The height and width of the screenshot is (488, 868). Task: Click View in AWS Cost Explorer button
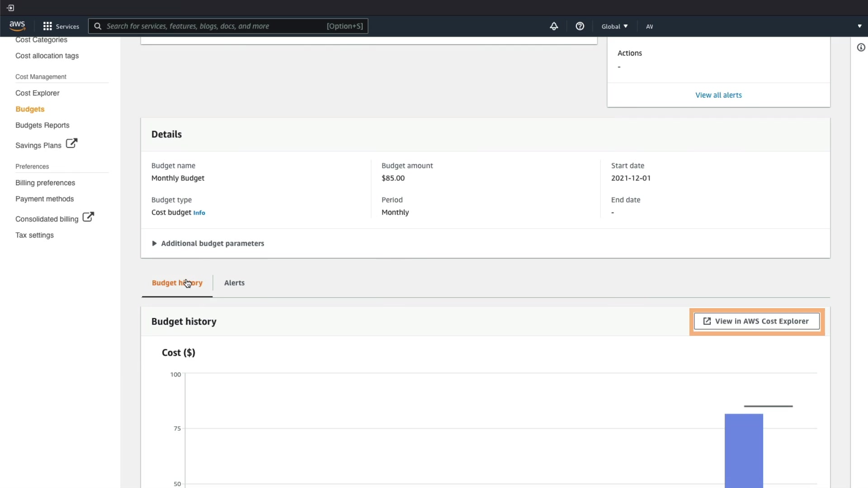(x=756, y=321)
